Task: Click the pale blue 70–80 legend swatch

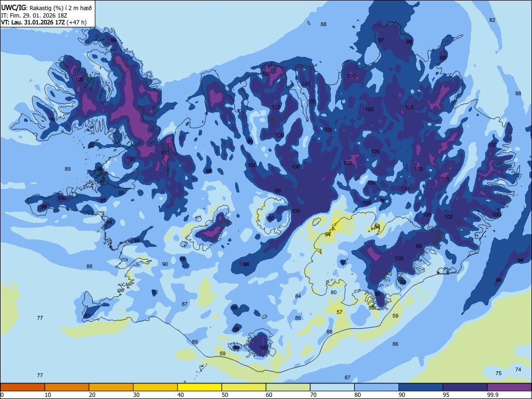Action: pyautogui.click(x=332, y=387)
